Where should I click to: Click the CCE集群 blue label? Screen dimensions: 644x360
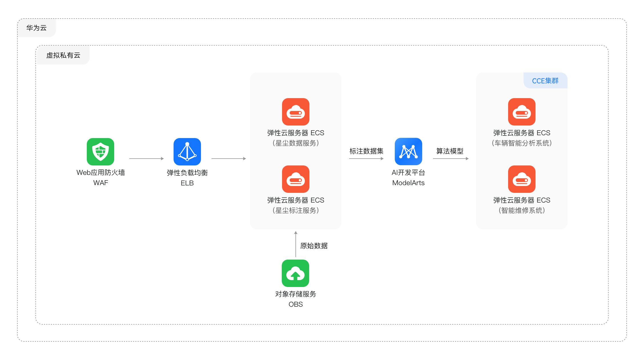point(545,81)
